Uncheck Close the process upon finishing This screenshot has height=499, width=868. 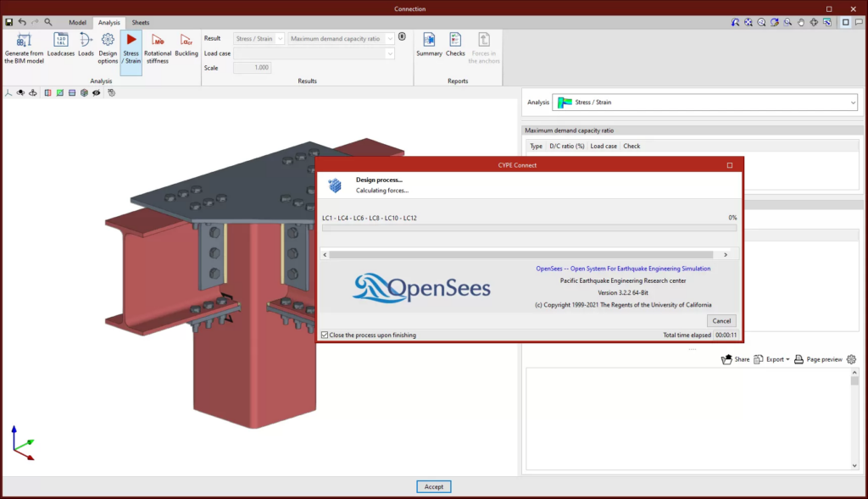325,335
